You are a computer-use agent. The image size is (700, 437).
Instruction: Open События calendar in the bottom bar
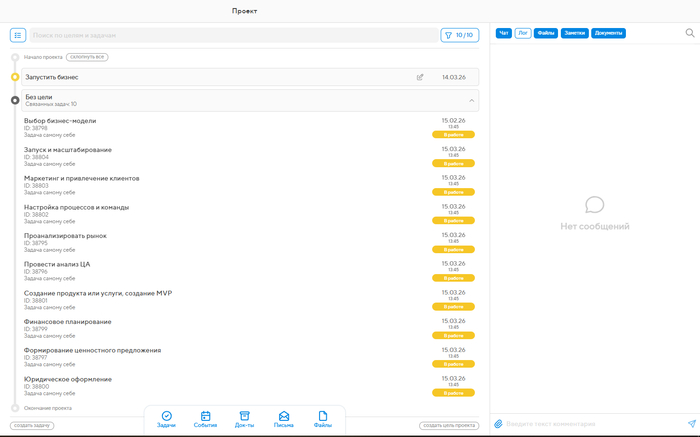pyautogui.click(x=205, y=419)
